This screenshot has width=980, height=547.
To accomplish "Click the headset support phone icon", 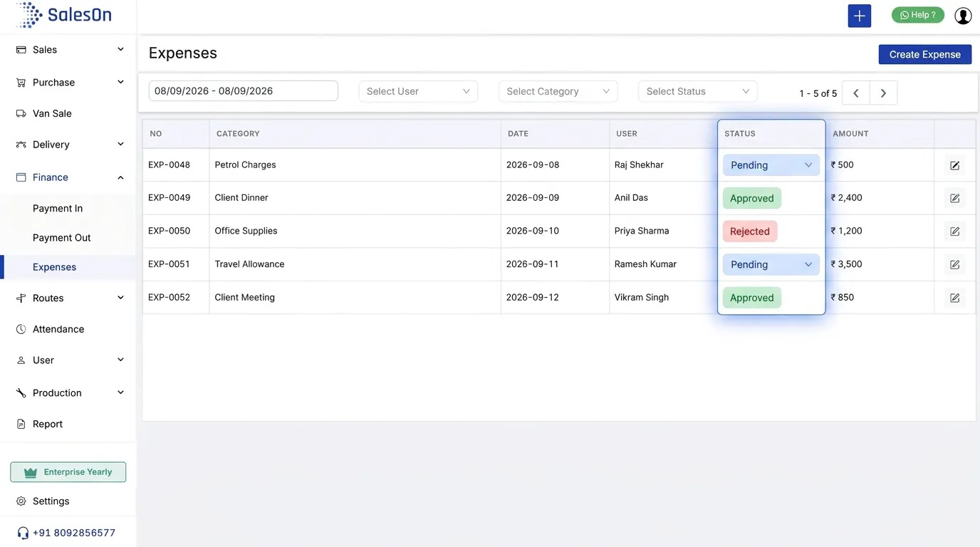I will [23, 533].
